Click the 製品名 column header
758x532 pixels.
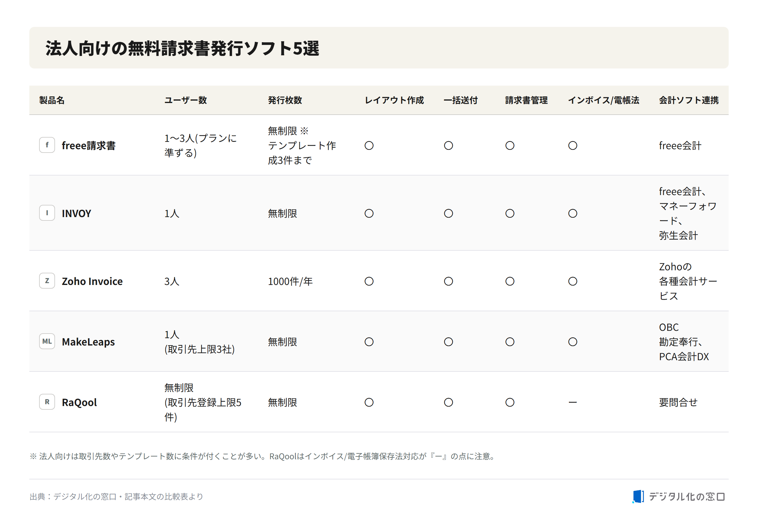pos(52,100)
